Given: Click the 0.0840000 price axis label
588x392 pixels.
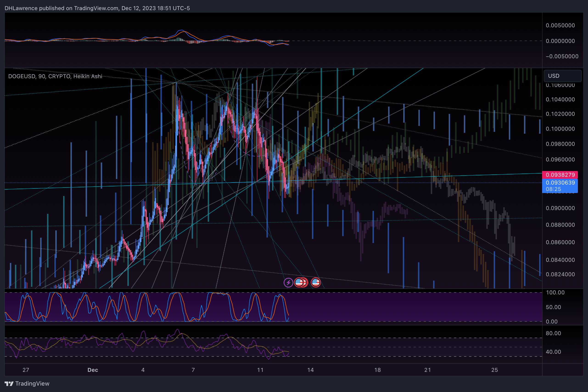Looking at the screenshot, I should coord(560,260).
